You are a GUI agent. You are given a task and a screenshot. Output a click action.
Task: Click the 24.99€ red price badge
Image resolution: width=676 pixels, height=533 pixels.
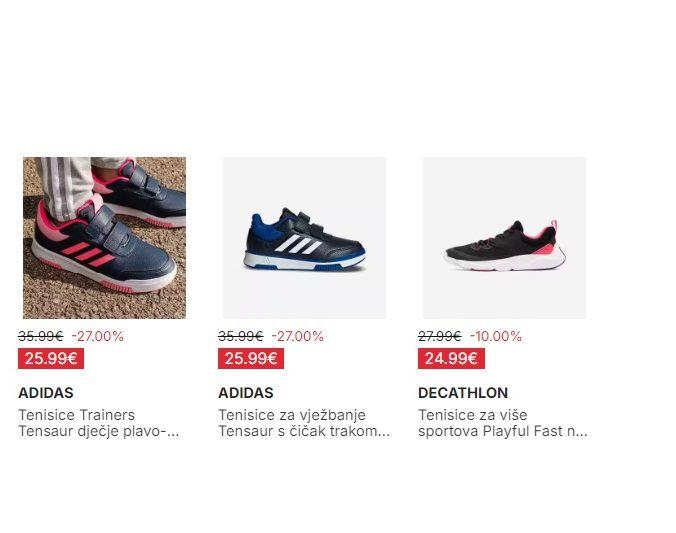[451, 359]
